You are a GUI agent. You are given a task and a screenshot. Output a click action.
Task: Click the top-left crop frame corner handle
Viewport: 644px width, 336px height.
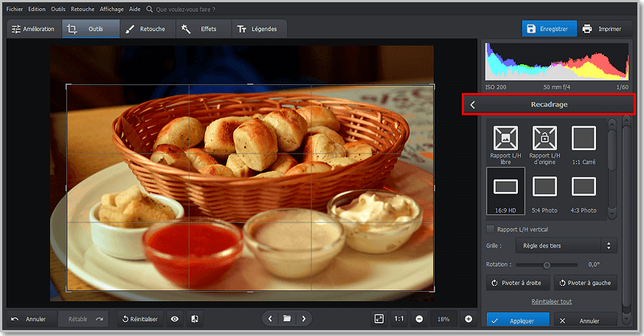tap(67, 86)
